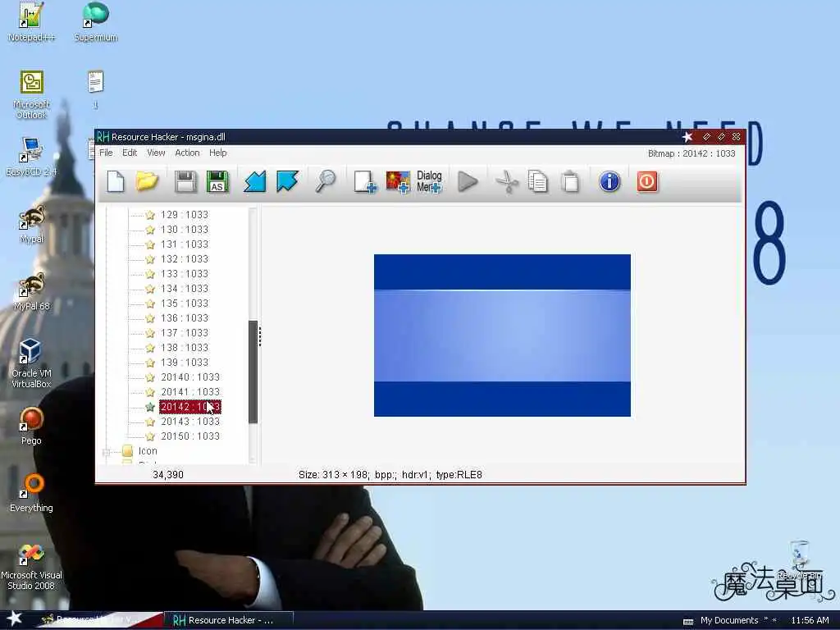Screen dimensions: 840x630
Task: Open the File menu
Action: pyautogui.click(x=106, y=153)
